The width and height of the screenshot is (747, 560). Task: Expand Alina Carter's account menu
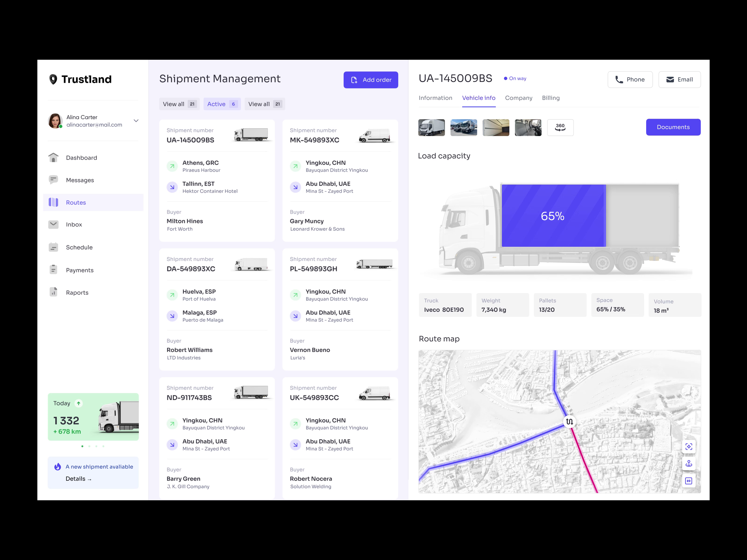pyautogui.click(x=136, y=120)
